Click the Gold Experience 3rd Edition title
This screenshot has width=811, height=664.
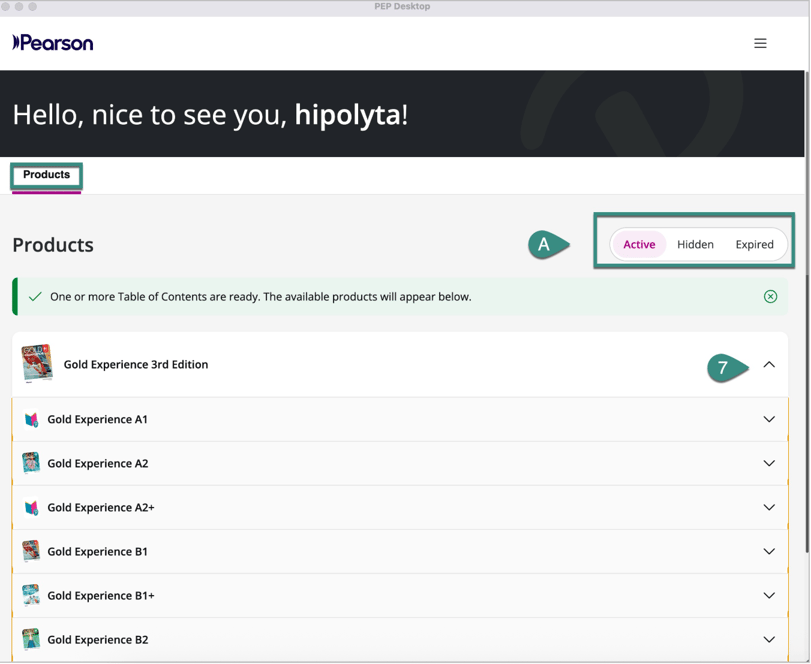click(136, 365)
